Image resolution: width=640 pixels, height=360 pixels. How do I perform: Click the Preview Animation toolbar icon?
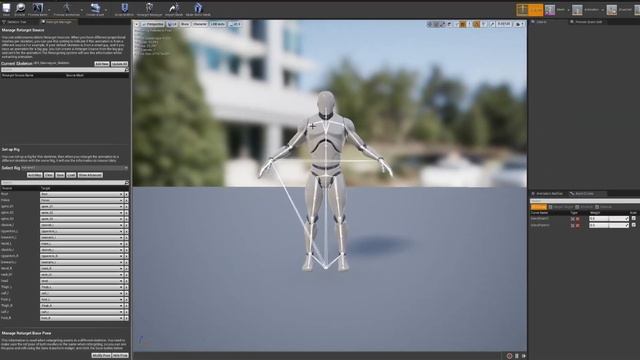[x=67, y=8]
